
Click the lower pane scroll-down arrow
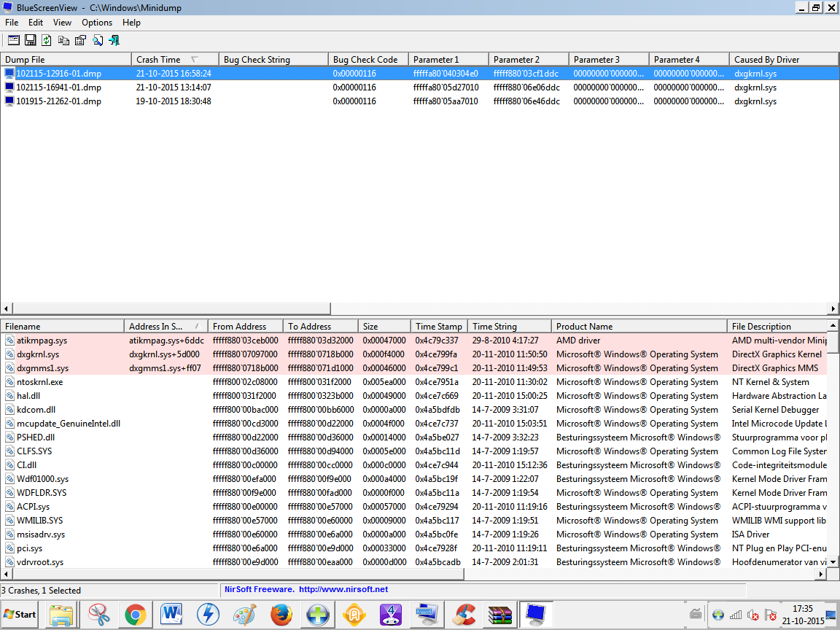coord(833,561)
